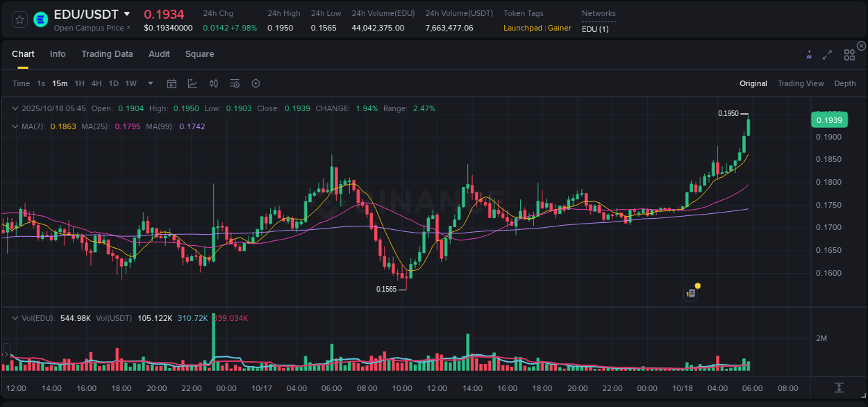Launch the Binance AI assistant icon

809,54
